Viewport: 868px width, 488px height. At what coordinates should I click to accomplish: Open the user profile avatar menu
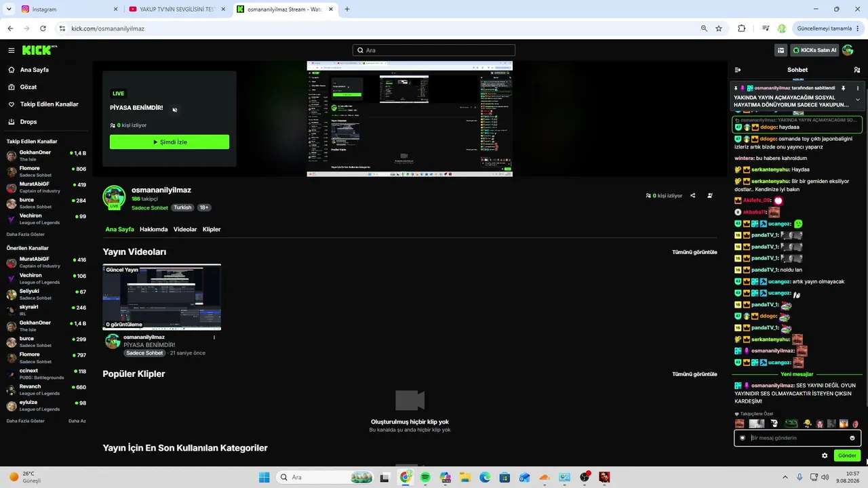(848, 50)
